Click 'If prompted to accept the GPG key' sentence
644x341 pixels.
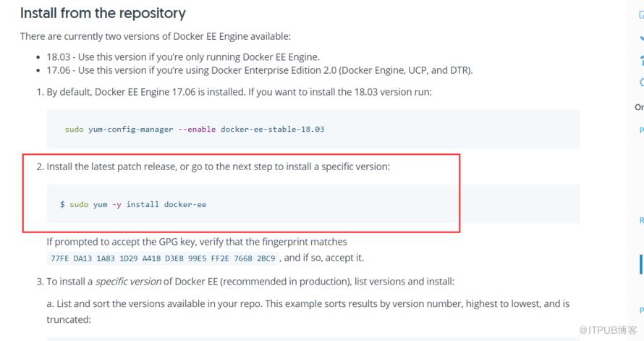click(x=197, y=242)
